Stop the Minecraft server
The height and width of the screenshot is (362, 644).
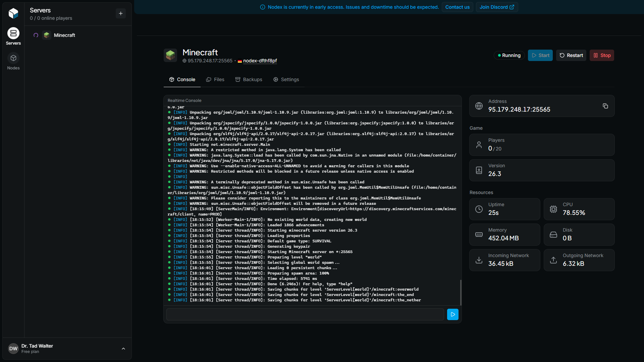(x=602, y=55)
